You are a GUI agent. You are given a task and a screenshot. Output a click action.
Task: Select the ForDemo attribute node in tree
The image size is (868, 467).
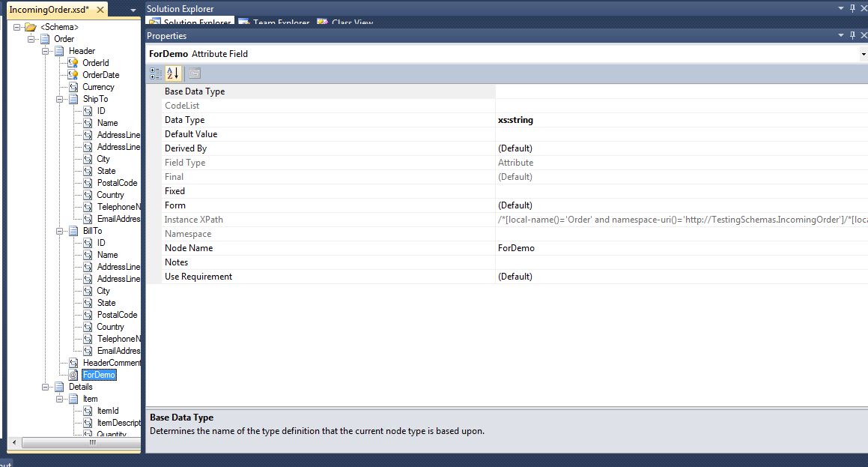pos(99,375)
